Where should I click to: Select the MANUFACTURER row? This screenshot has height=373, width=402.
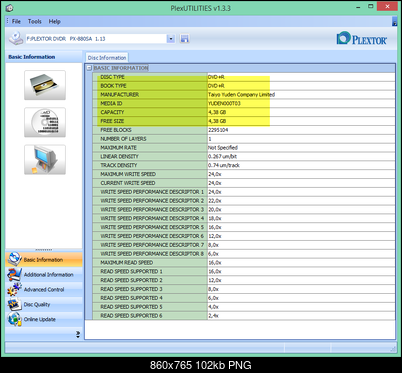click(244, 94)
